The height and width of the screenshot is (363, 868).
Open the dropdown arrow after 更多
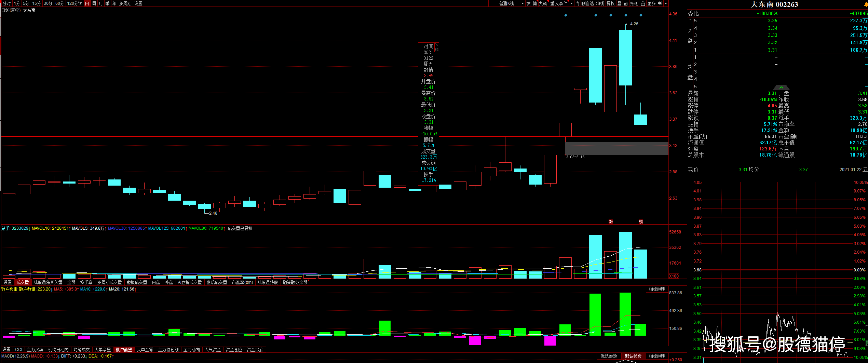click(666, 3)
